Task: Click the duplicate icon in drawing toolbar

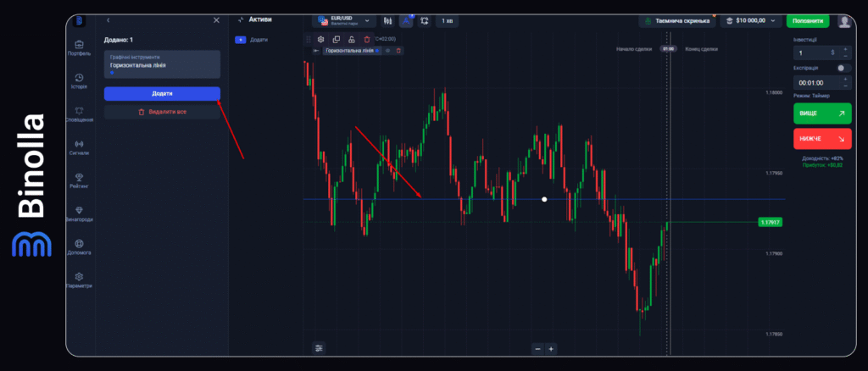Action: point(337,39)
